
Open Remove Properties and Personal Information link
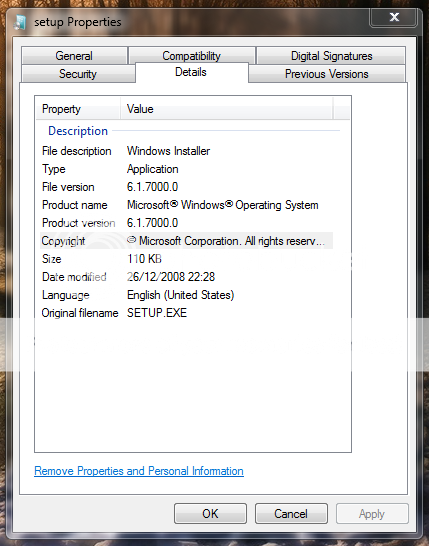(x=139, y=471)
